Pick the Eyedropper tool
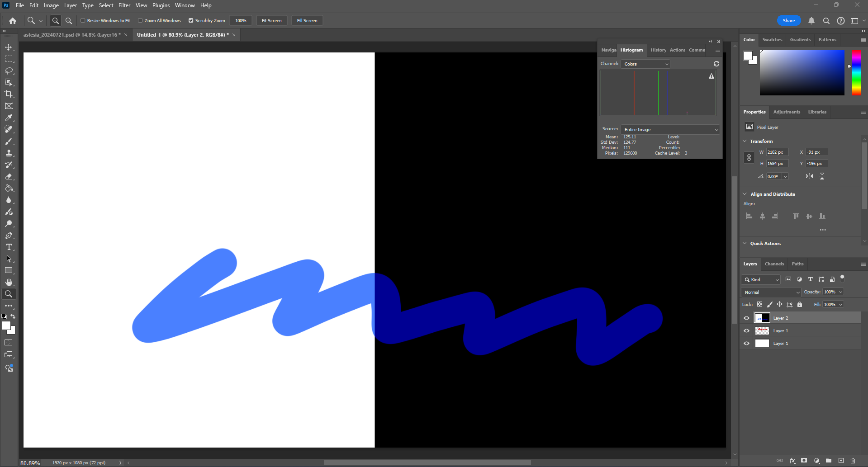 tap(9, 118)
